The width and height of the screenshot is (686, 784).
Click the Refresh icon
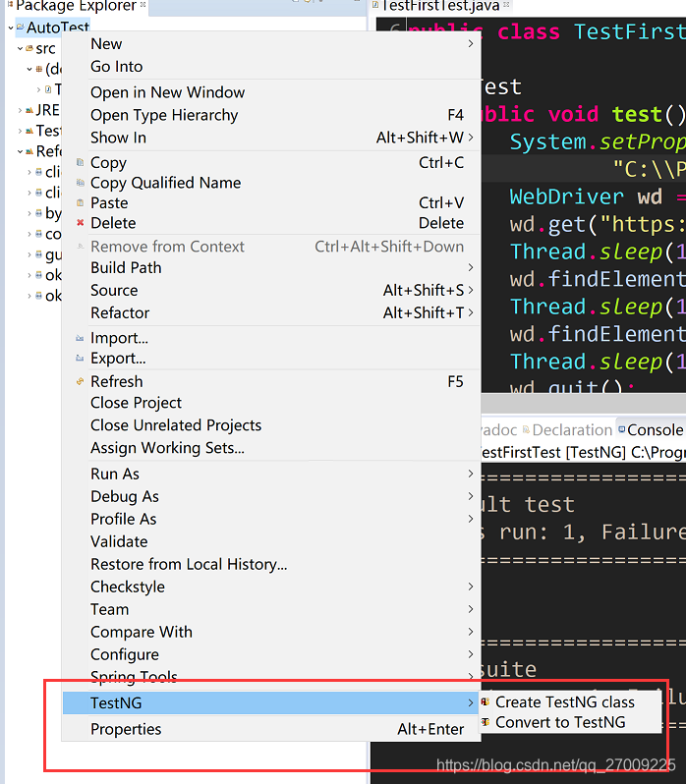click(x=80, y=381)
